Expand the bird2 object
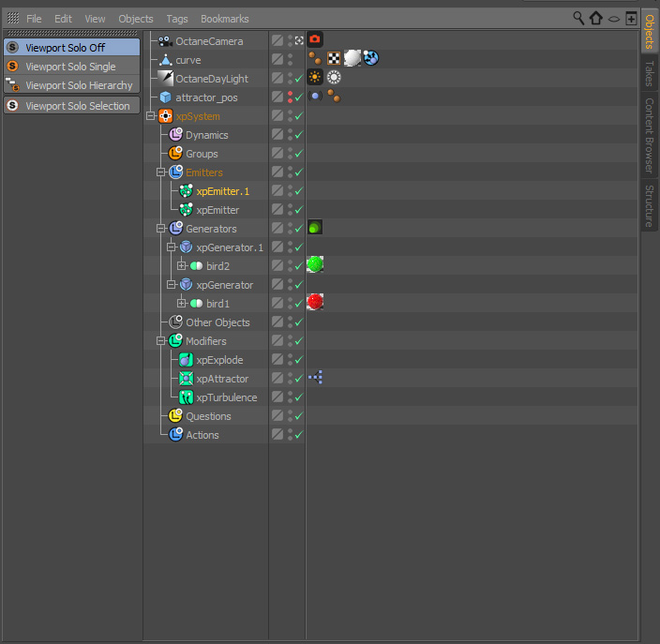Viewport: 660px width, 644px height. click(182, 265)
